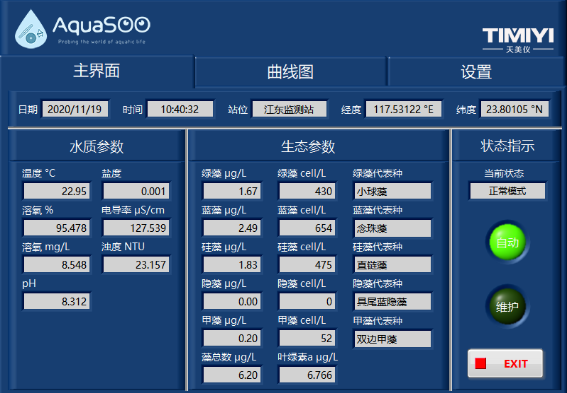This screenshot has height=393, width=567.
Task: Click the 叶绿素a value 6.766 field
Action: click(x=307, y=375)
